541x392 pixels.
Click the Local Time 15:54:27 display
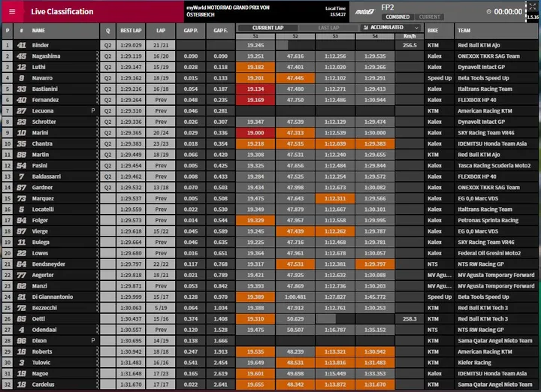pyautogui.click(x=335, y=11)
